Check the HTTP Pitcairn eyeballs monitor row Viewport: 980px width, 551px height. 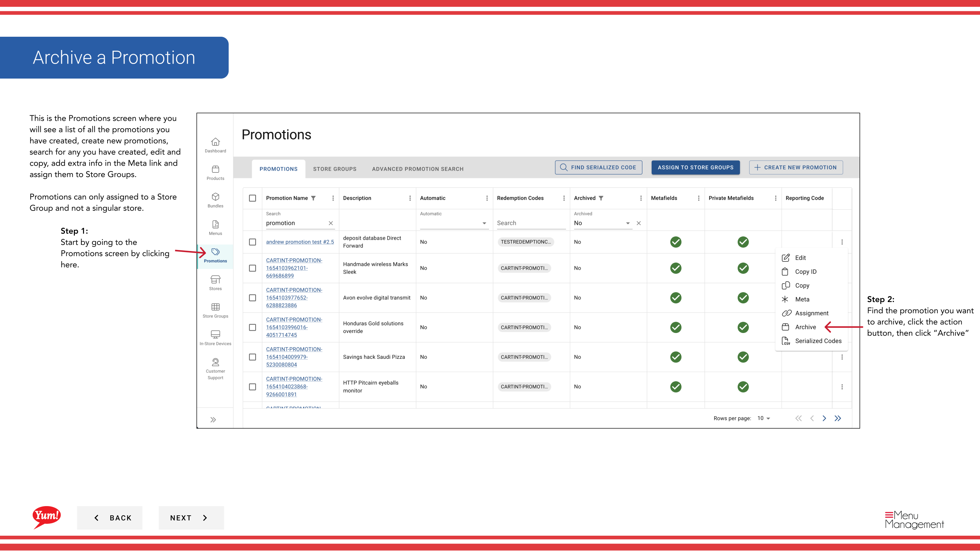coord(252,387)
